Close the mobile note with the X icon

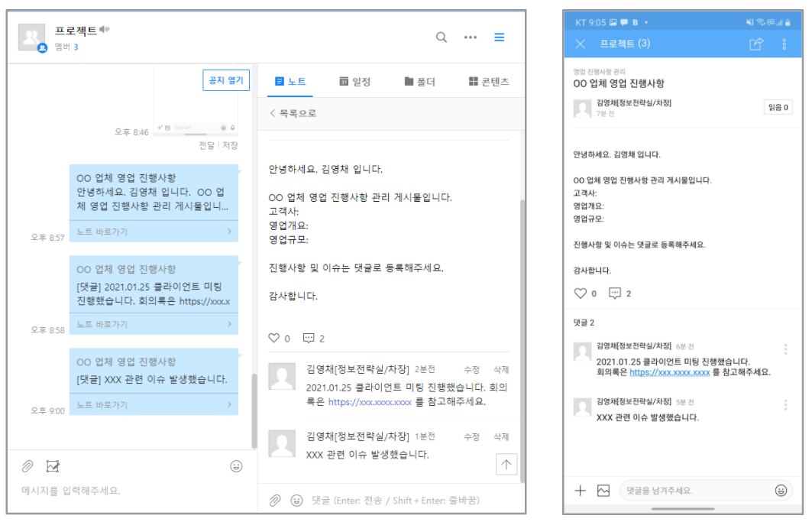pos(580,44)
